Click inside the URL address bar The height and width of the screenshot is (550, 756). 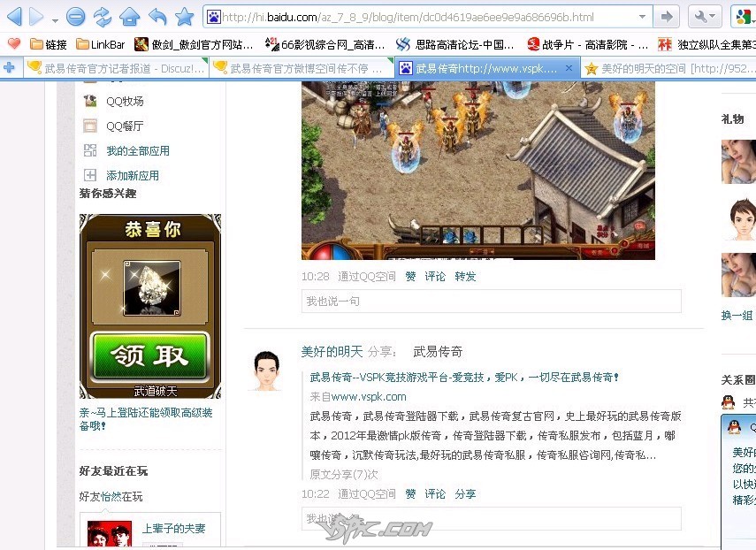pyautogui.click(x=427, y=18)
